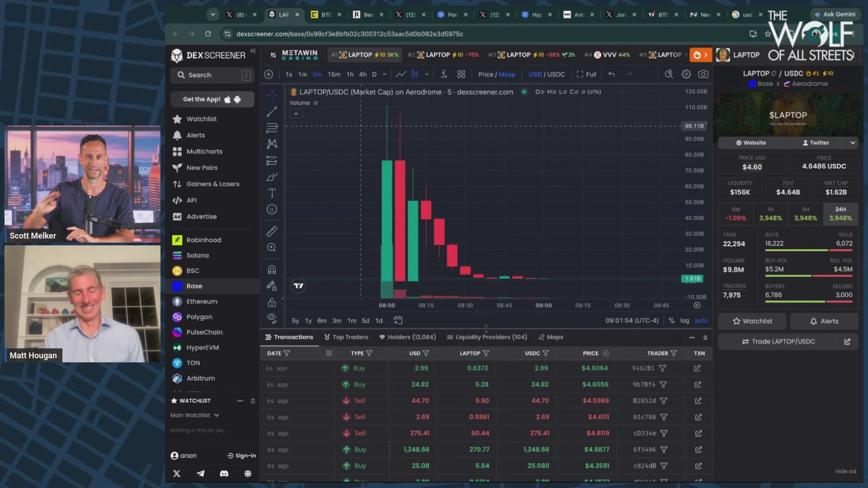The width and height of the screenshot is (868, 488).
Task: Toggle magnet mode for drawings
Action: [272, 270]
